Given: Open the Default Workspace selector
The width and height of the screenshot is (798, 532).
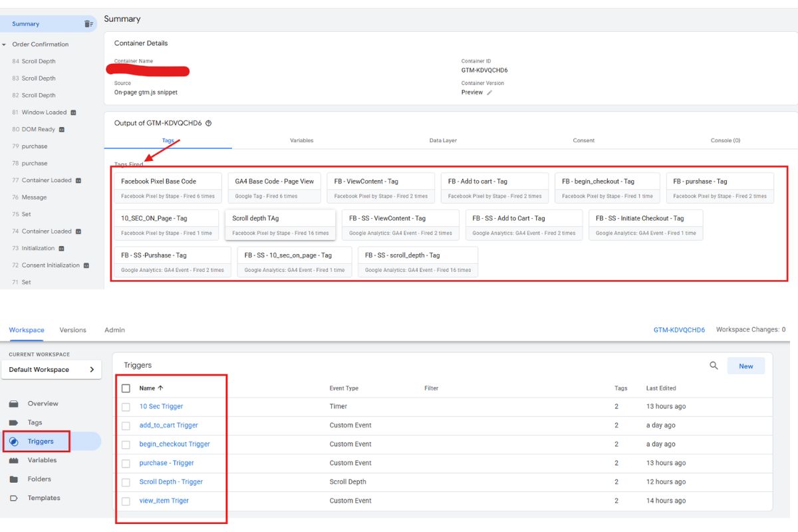Looking at the screenshot, I should point(51,370).
